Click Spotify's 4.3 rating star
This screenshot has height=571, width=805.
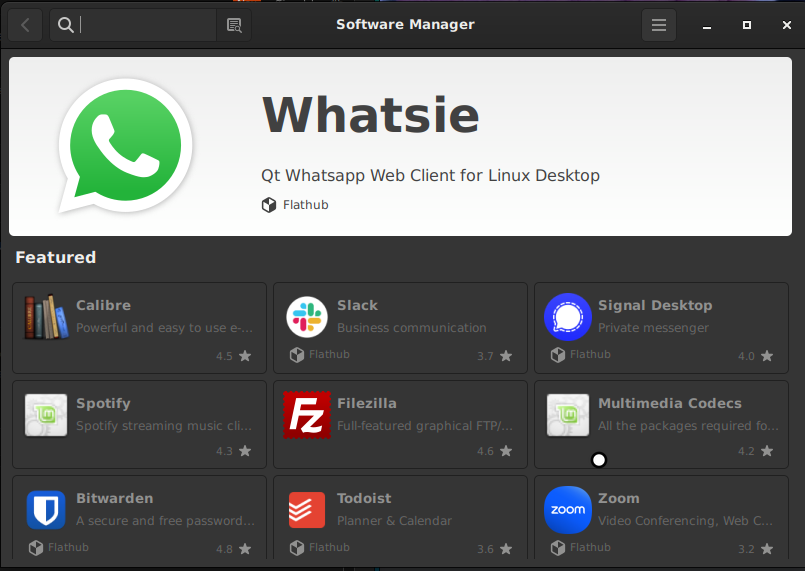tap(245, 451)
